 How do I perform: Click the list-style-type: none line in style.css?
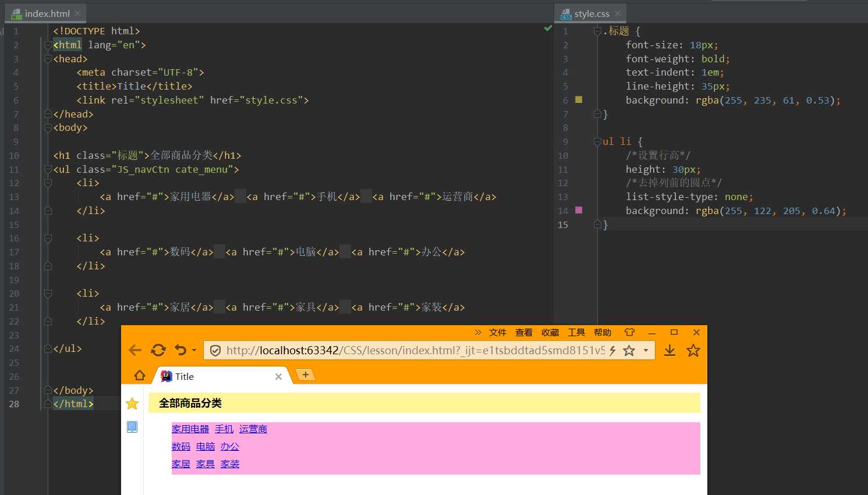pos(690,197)
